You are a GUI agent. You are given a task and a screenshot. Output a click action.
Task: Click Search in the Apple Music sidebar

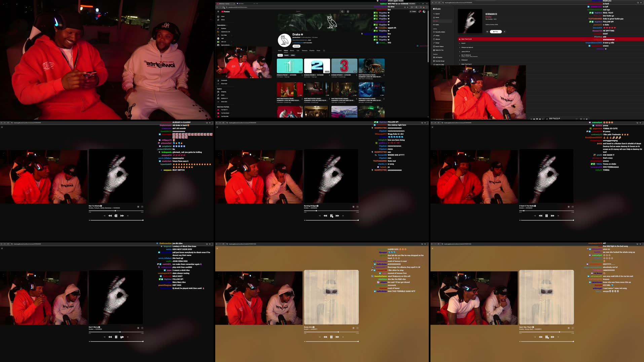point(436,14)
